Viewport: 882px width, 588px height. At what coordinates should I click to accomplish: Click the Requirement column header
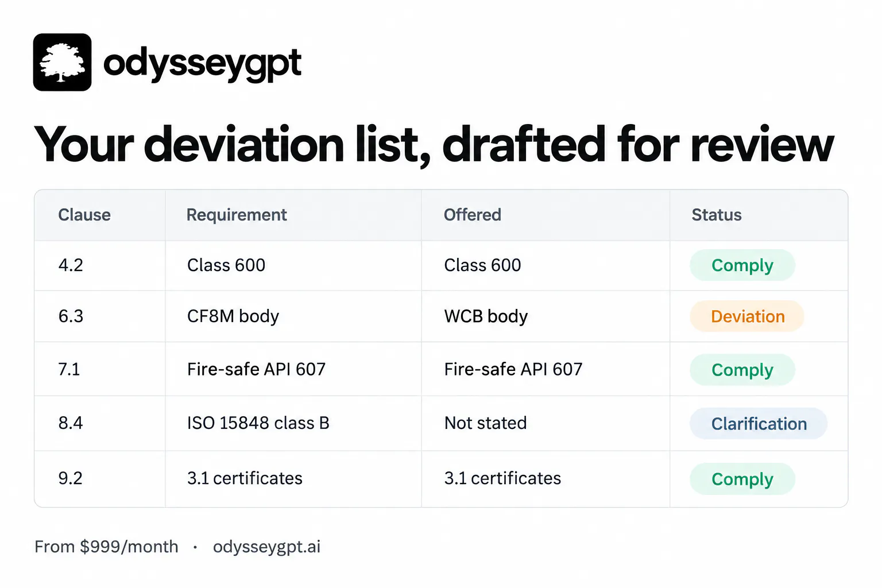(x=237, y=215)
